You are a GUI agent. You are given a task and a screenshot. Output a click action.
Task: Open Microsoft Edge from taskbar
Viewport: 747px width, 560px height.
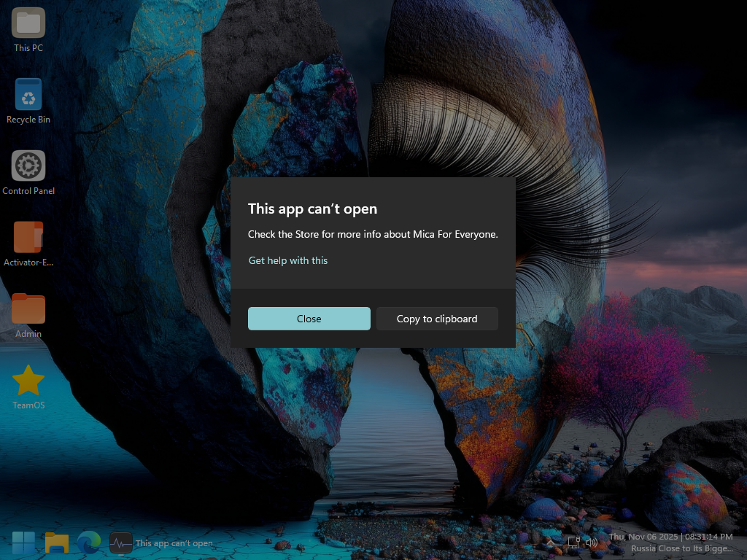tap(89, 542)
